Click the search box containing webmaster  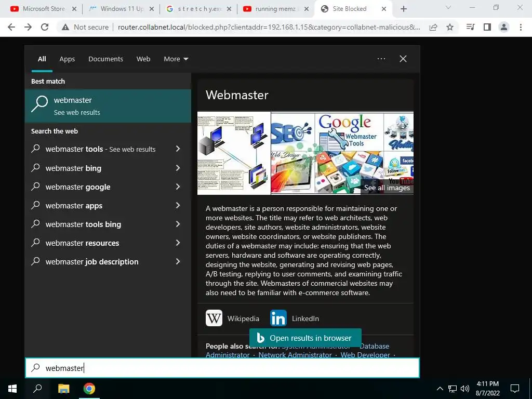222,368
